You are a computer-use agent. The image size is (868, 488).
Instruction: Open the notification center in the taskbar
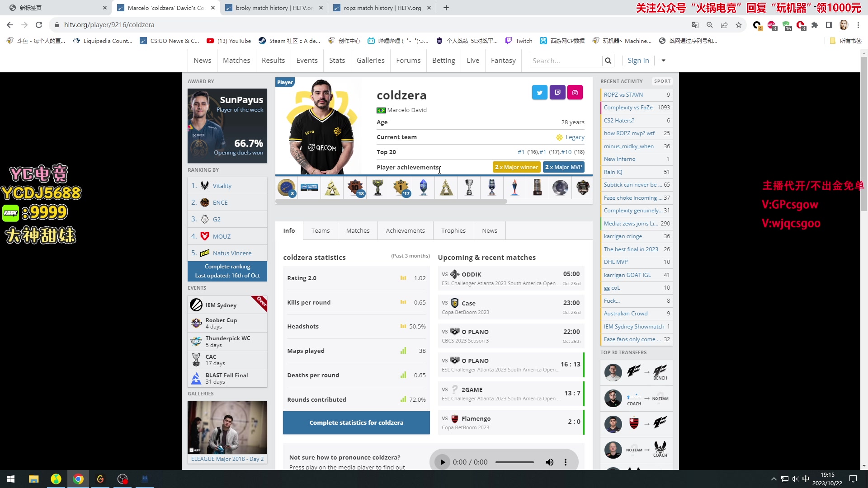pyautogui.click(x=853, y=479)
